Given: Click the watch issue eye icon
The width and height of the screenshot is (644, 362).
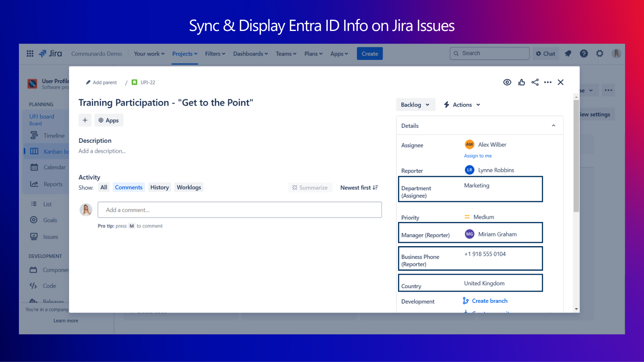Looking at the screenshot, I should (x=507, y=82).
